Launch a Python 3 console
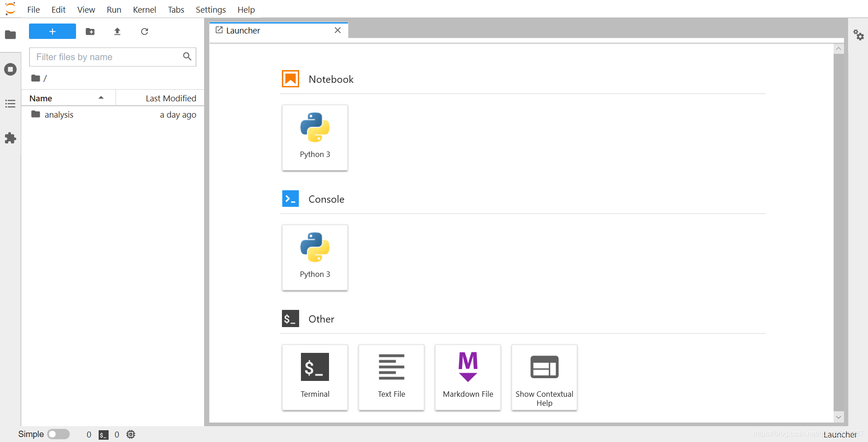 (315, 257)
